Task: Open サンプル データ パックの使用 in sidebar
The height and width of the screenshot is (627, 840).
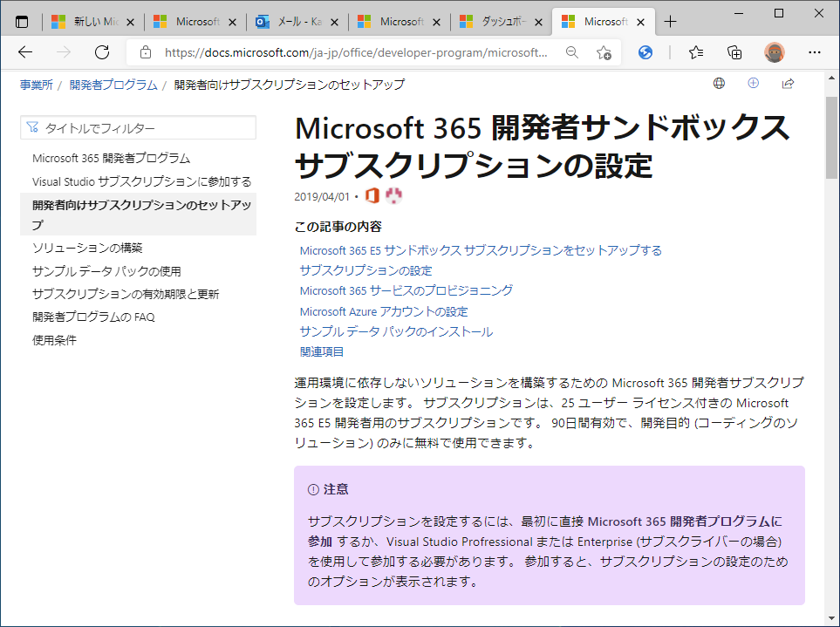Action: [106, 271]
